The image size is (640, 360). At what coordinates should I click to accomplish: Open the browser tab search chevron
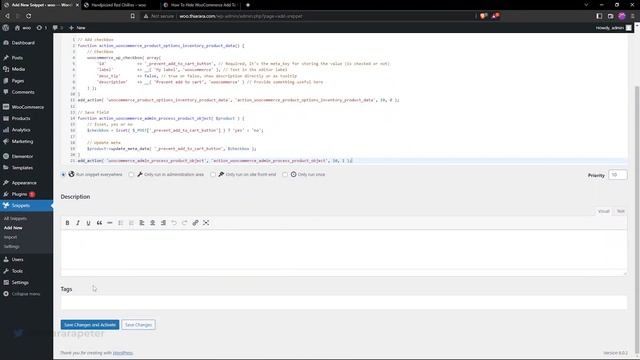click(586, 5)
